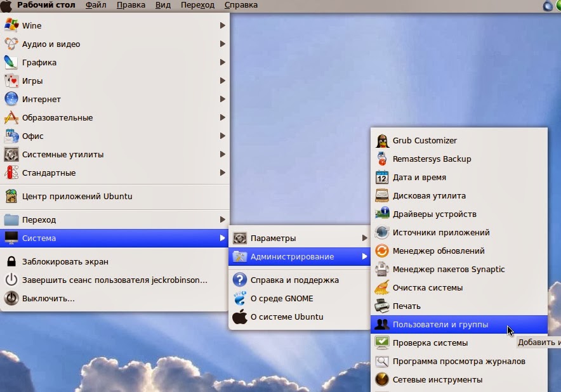Expand the Графика submenu arrow

(223, 62)
